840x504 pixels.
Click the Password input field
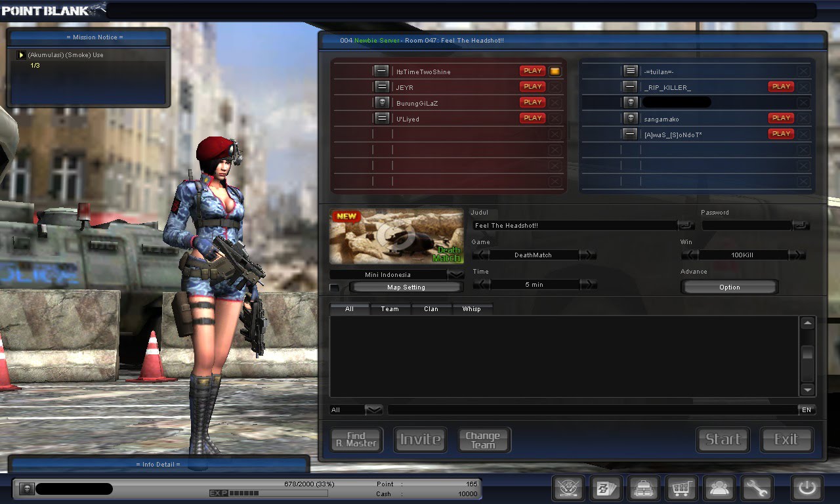pyautogui.click(x=747, y=225)
